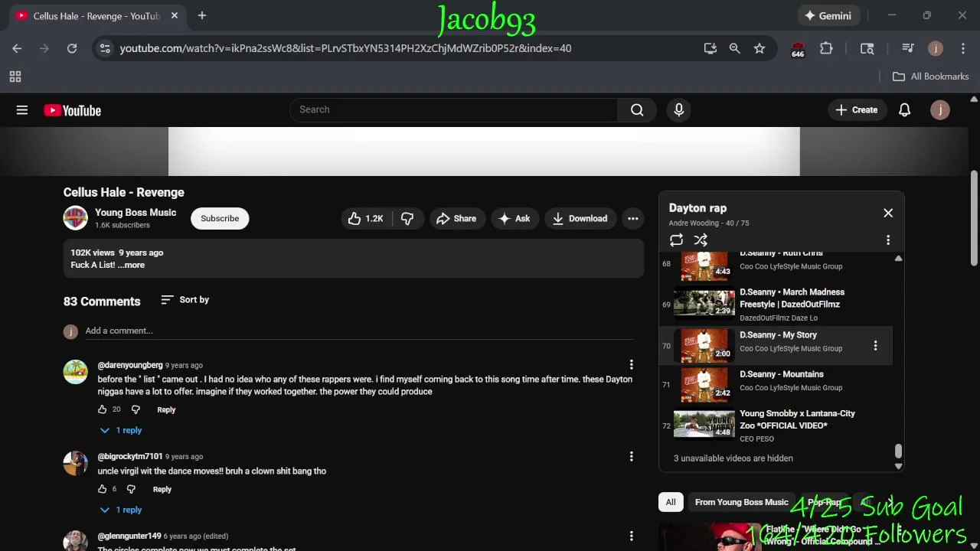This screenshot has width=980, height=551.
Task: Click the browser address bar URL
Action: [x=345, y=48]
